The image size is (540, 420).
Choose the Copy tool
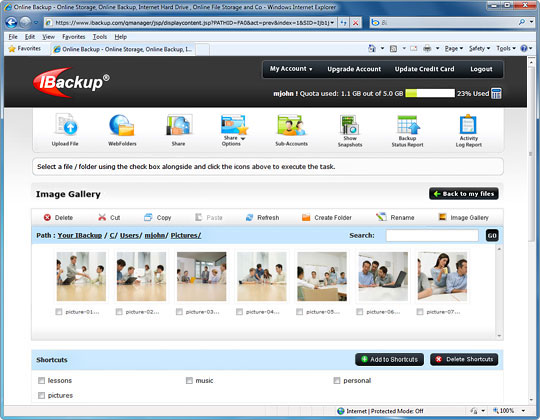click(157, 218)
